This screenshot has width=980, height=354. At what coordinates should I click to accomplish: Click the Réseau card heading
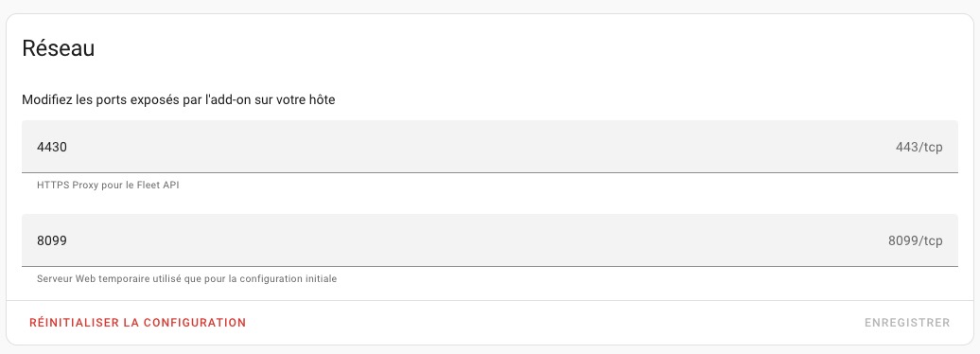tap(58, 48)
